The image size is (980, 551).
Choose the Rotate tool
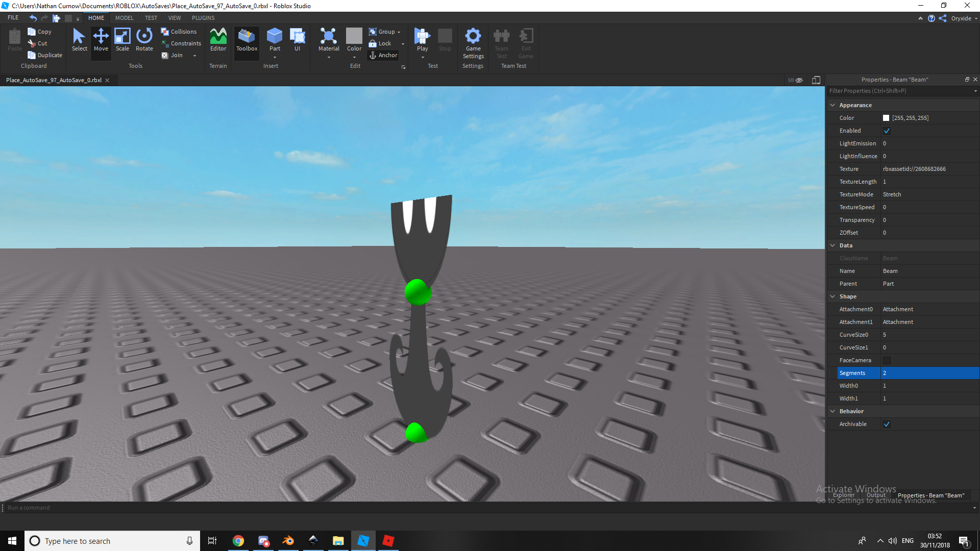tap(144, 40)
